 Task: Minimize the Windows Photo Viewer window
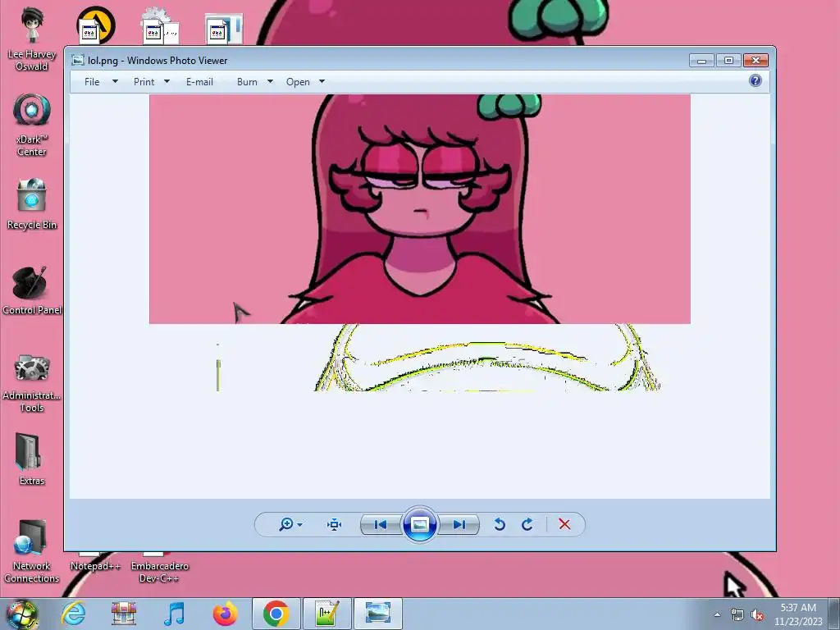coord(701,61)
